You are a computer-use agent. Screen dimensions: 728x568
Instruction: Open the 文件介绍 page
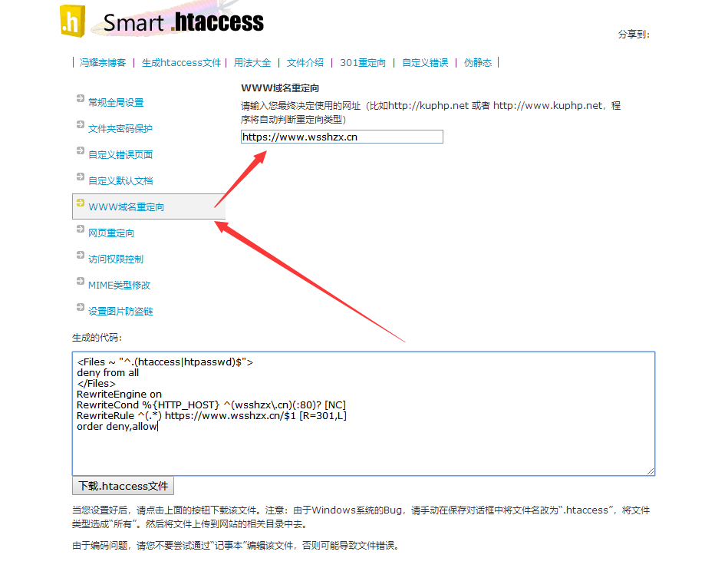coord(305,63)
